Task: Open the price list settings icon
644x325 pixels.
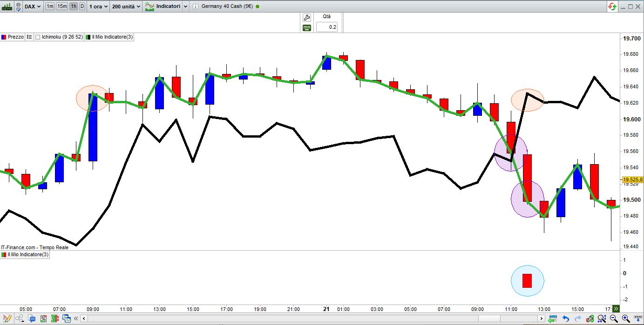Action: coord(29,37)
